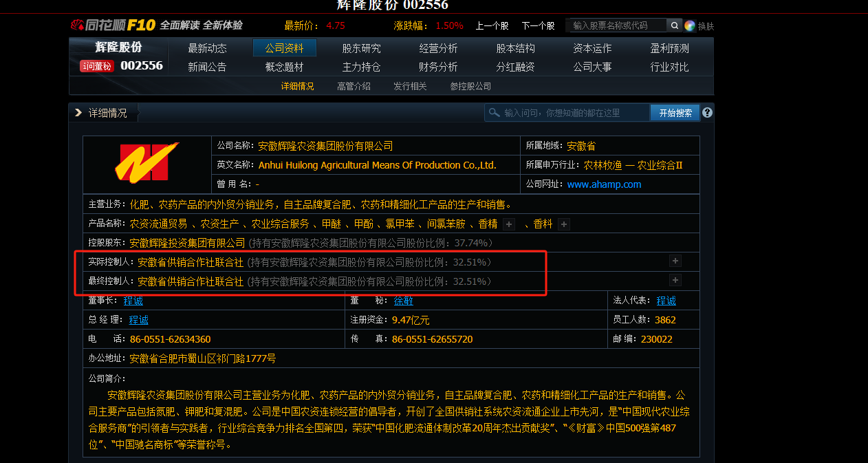Click the company name 安徽辉隆农资集团股份有限公司

click(325, 146)
